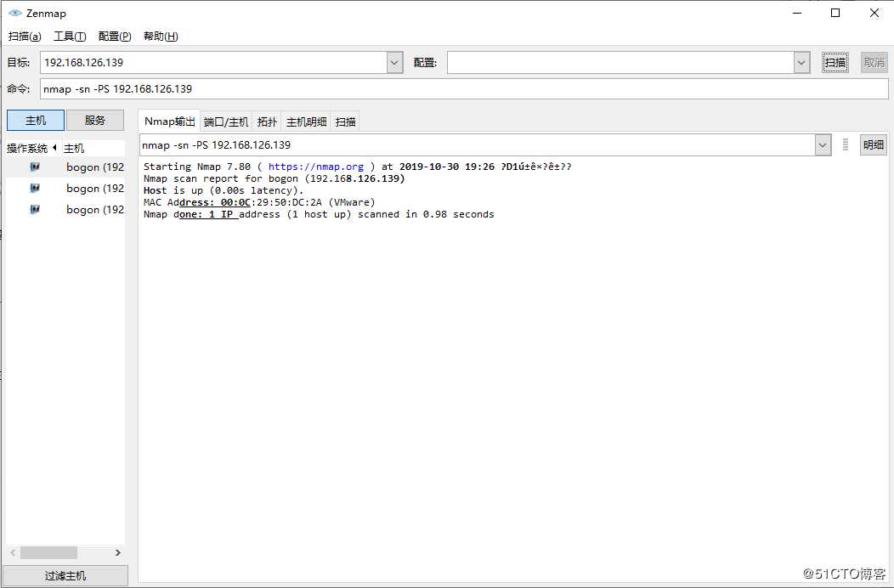Screen dimensions: 894x588
Task: Click the 取消 cancel button
Action: pyautogui.click(x=874, y=63)
